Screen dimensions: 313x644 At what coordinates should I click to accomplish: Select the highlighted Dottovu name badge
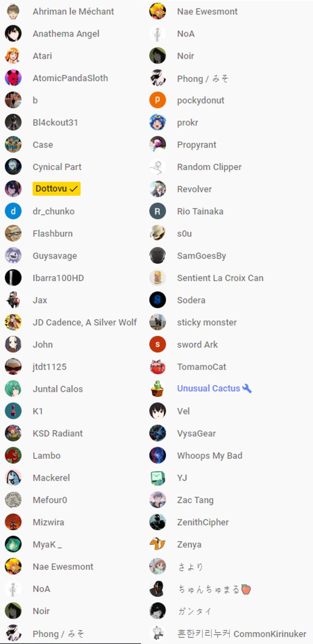tap(57, 189)
